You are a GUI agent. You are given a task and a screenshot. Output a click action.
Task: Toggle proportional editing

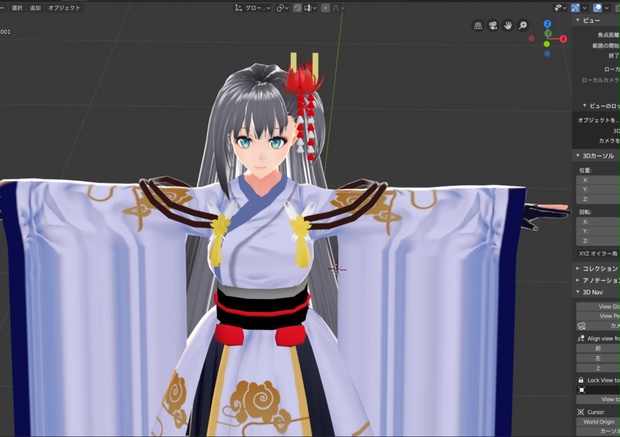[325, 8]
